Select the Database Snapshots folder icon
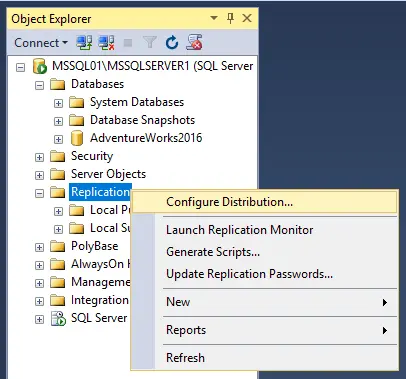 (76, 120)
